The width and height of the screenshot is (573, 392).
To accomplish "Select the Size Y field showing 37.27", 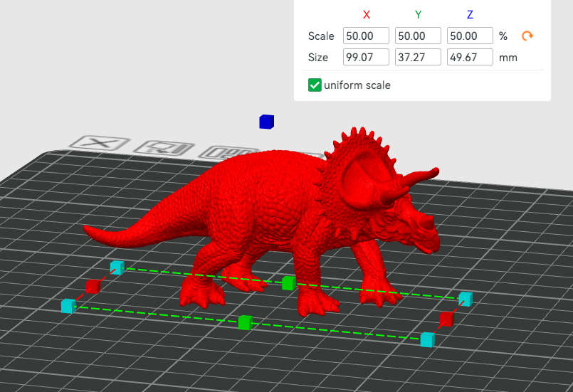I will 418,58.
